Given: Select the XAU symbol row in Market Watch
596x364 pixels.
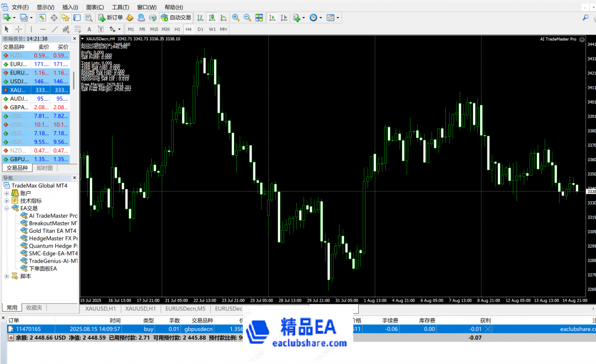Looking at the screenshot, I should [x=18, y=90].
